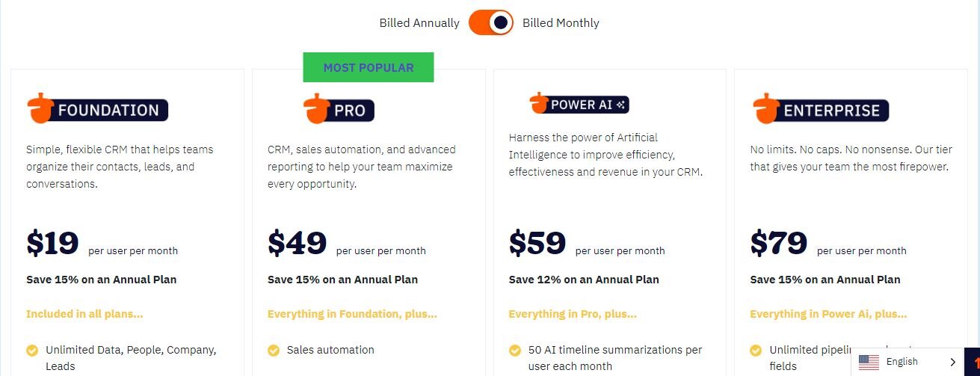Image resolution: width=980 pixels, height=376 pixels.
Task: Click the sparkle icon in Power AI badge
Action: pyautogui.click(x=620, y=105)
